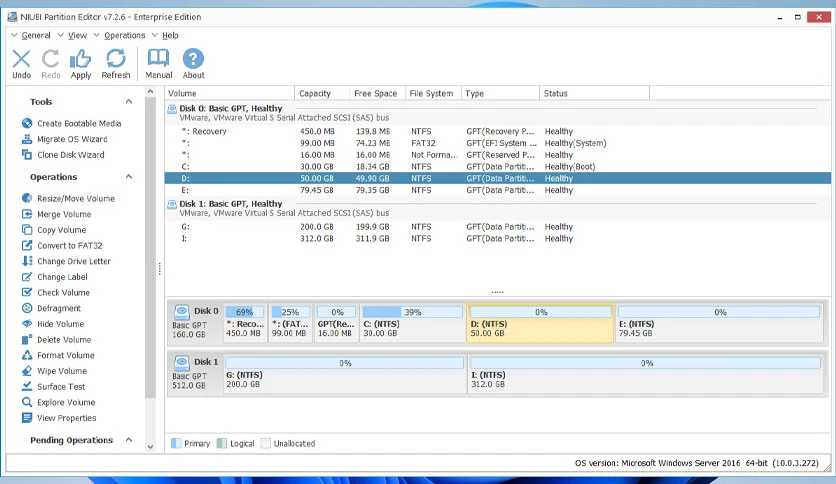Image resolution: width=836 pixels, height=484 pixels.
Task: Click the Disk 1 icon in disk map
Action: point(182,363)
